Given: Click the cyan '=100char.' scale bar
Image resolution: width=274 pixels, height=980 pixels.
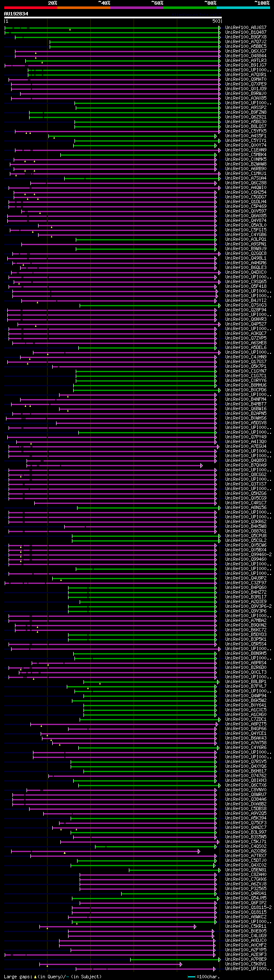Looking at the screenshot, I should click(191, 977).
